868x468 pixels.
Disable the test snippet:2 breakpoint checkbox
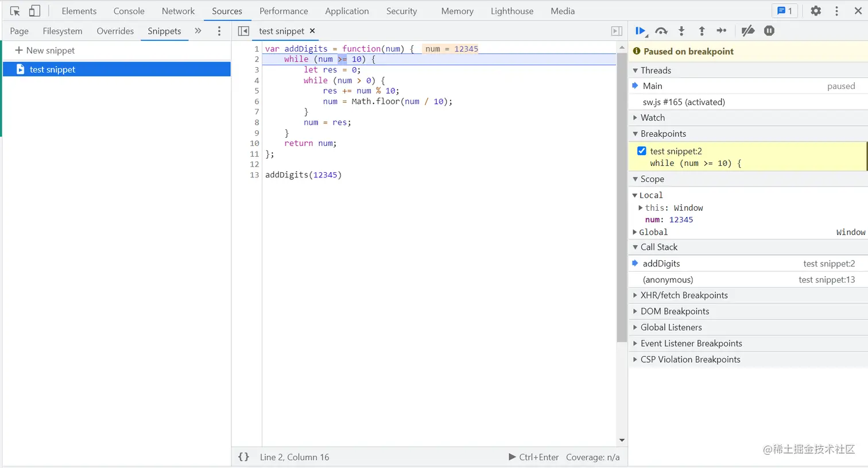tap(642, 151)
